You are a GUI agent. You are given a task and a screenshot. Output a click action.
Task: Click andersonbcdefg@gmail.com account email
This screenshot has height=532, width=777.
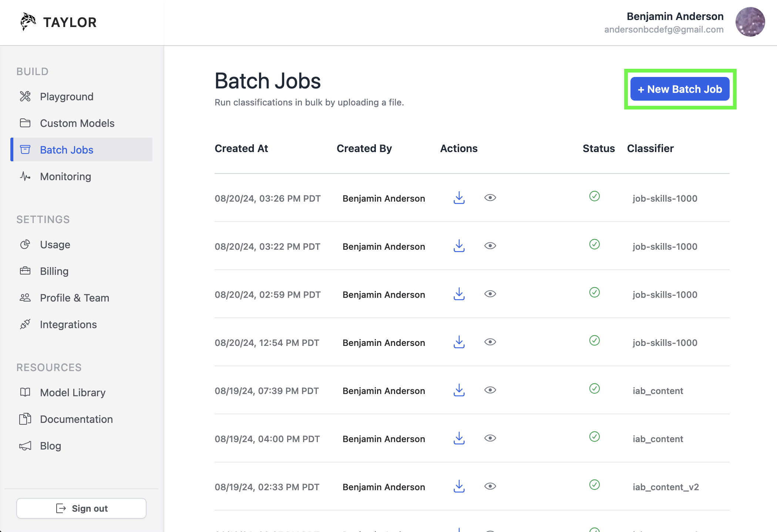pos(664,30)
